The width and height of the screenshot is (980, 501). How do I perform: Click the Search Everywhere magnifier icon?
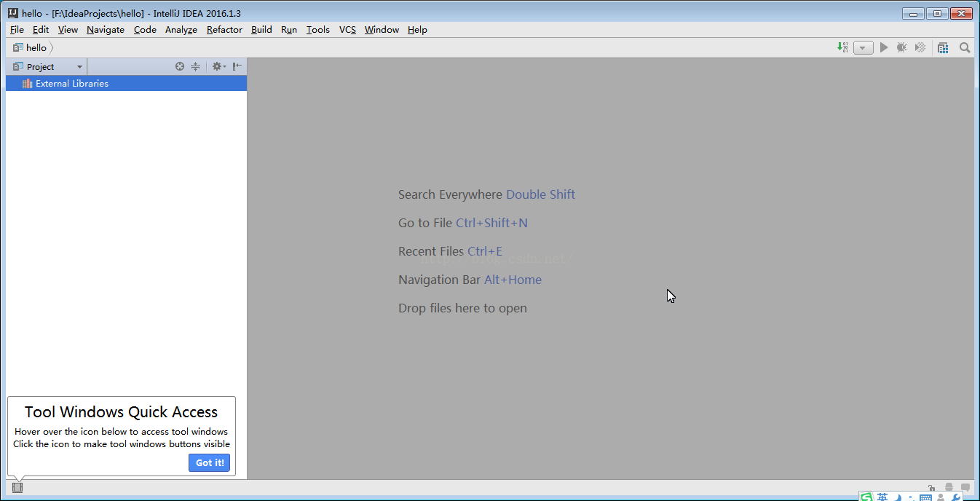[x=965, y=47]
